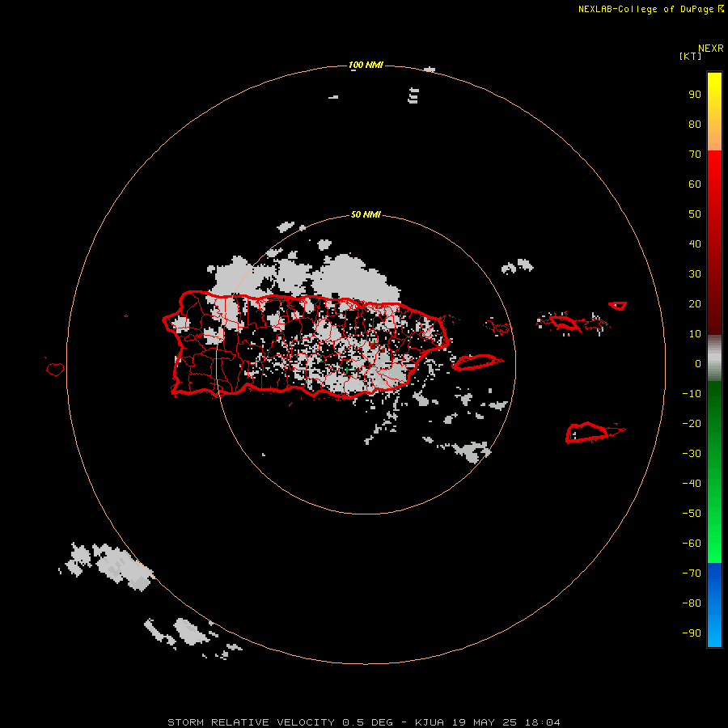The image size is (728, 728).
Task: Click the "[KT]" units label above the scale
Action: point(691,56)
